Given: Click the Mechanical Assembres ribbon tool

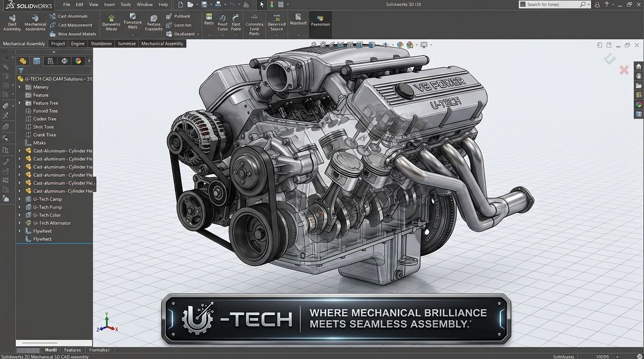Looking at the screenshot, I should point(36,23).
